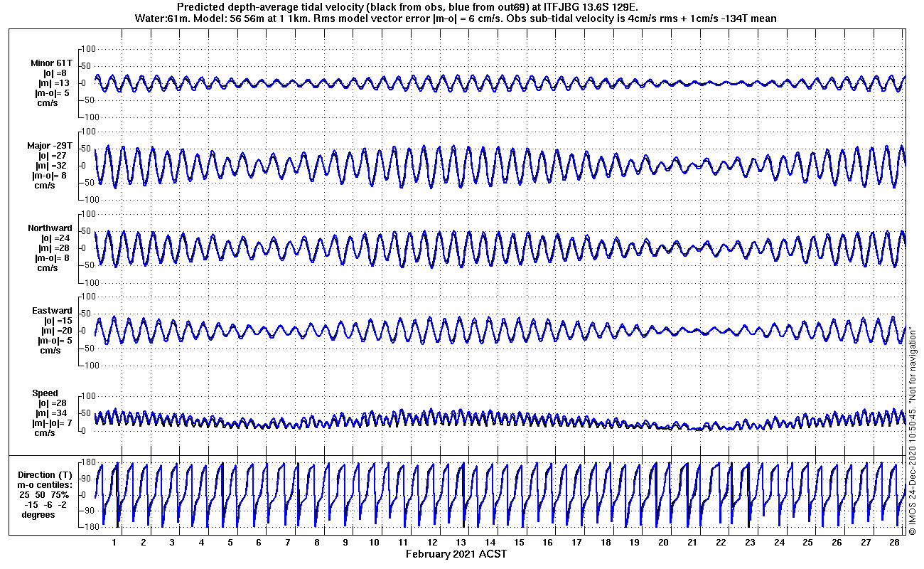
Task: Click the 'degrees' unit label
Action: pos(38,515)
